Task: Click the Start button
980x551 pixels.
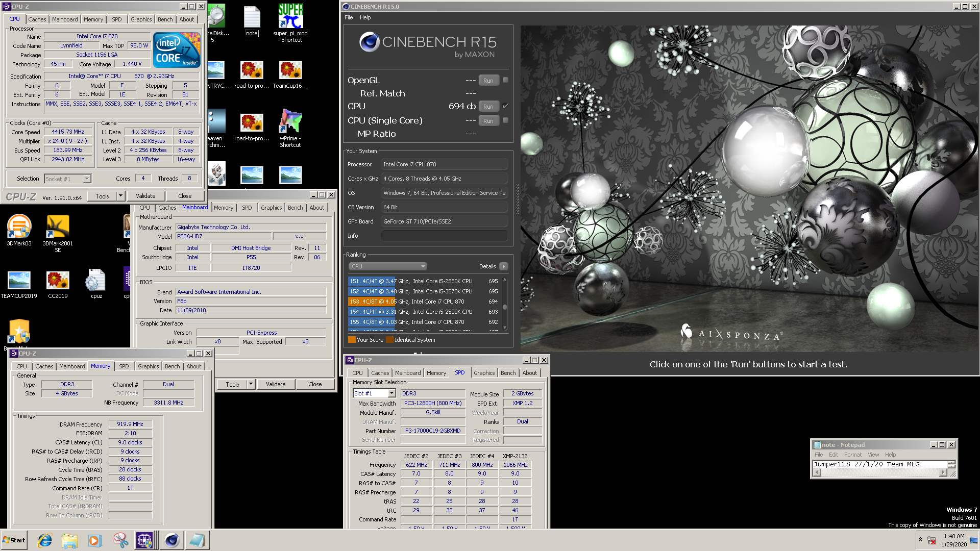Action: [14, 540]
